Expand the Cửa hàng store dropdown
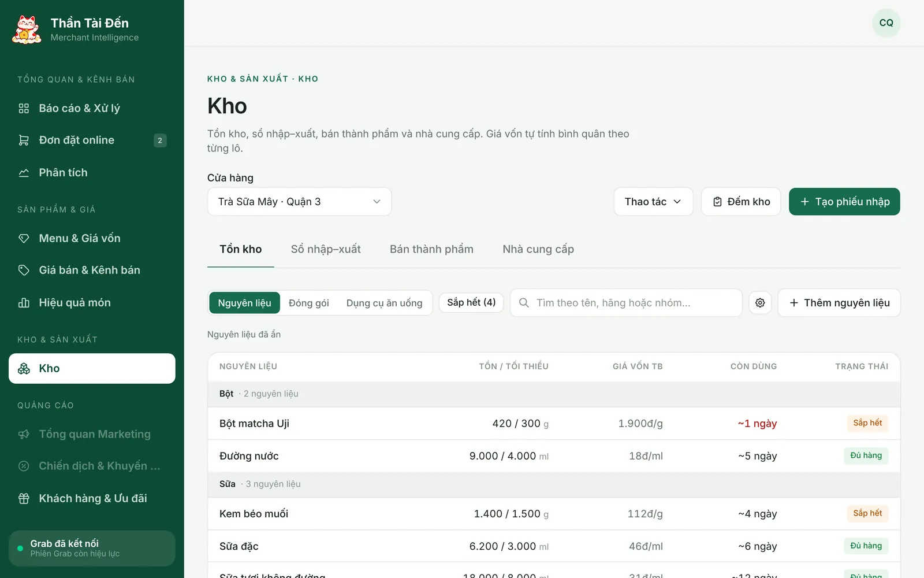 click(299, 202)
